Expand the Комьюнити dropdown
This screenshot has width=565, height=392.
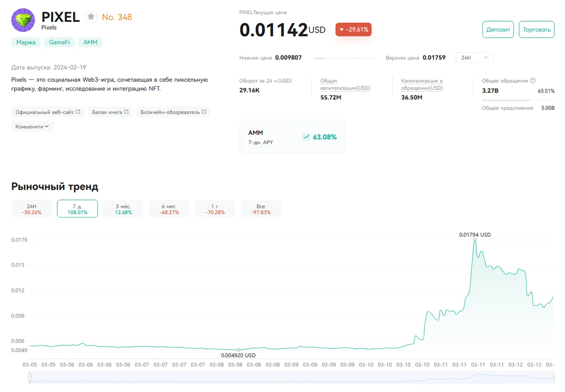tap(32, 126)
